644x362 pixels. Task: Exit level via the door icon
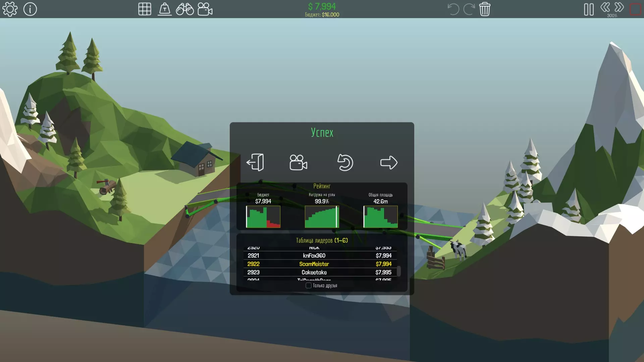(x=255, y=163)
